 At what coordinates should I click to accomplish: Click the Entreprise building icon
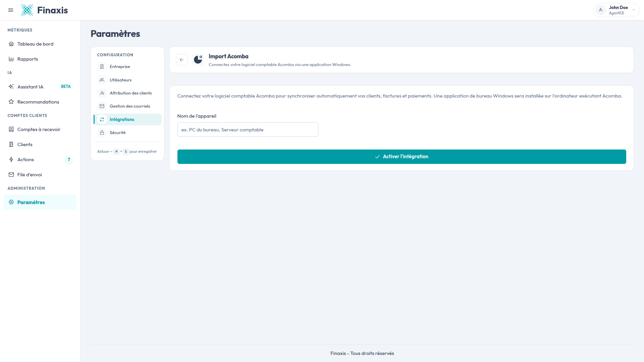coord(102,67)
